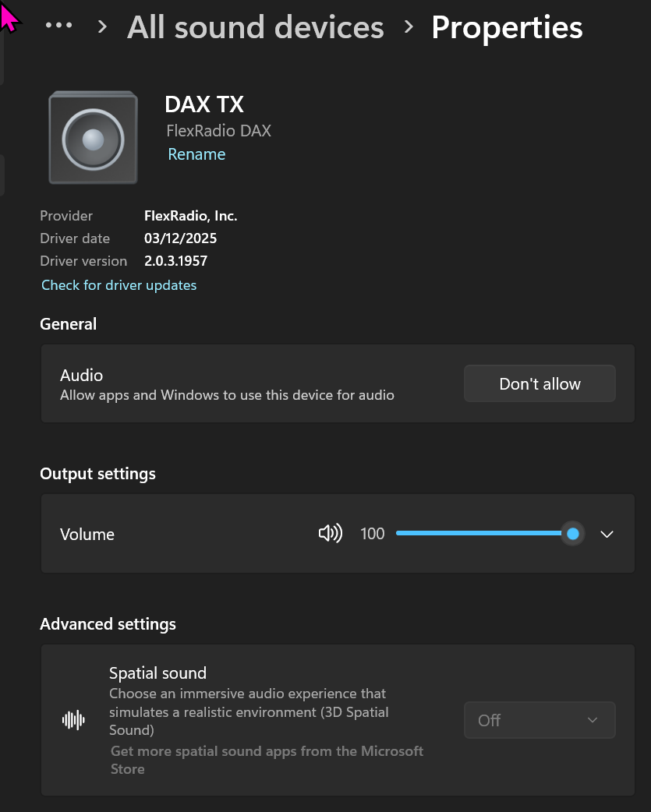Viewport: 651px width, 812px height.
Task: Expand the Volume settings chevron
Action: point(607,534)
